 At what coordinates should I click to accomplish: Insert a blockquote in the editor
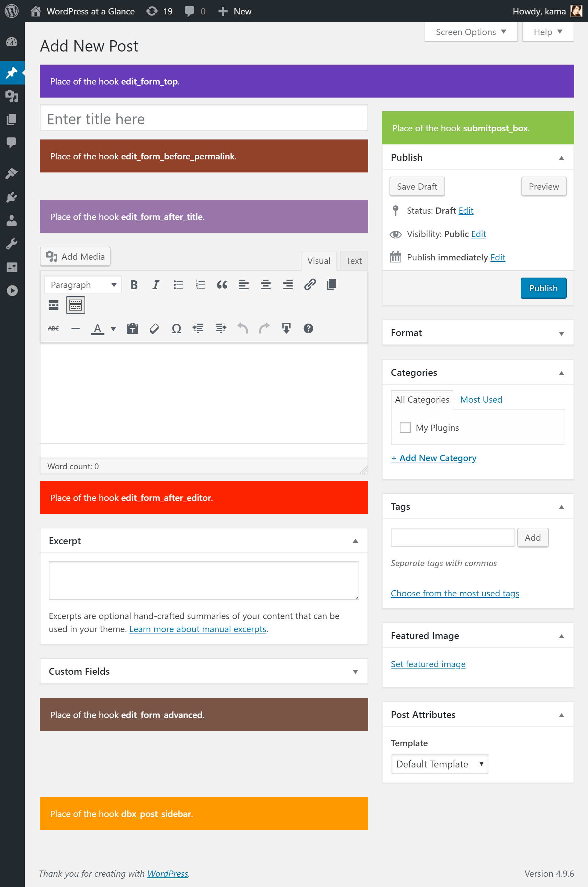[x=222, y=285]
